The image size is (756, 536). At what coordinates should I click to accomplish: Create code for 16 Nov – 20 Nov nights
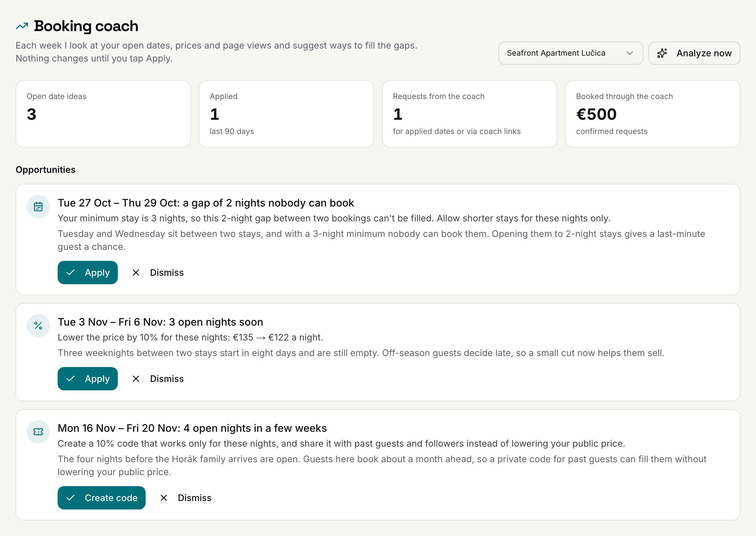102,498
